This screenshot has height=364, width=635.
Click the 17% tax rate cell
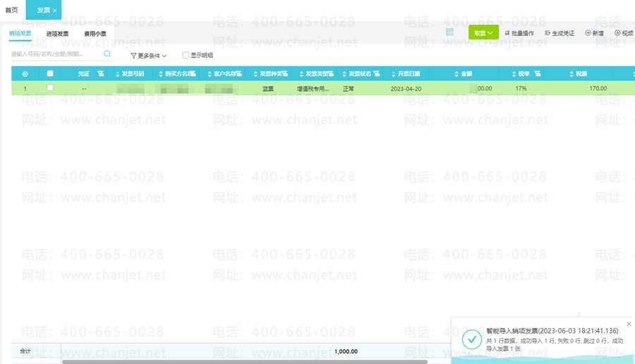point(521,88)
